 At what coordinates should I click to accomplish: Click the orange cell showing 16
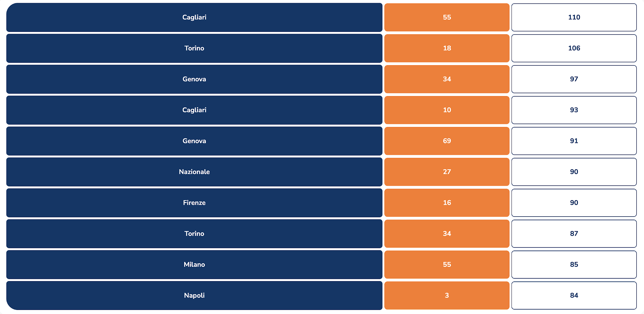pyautogui.click(x=447, y=203)
